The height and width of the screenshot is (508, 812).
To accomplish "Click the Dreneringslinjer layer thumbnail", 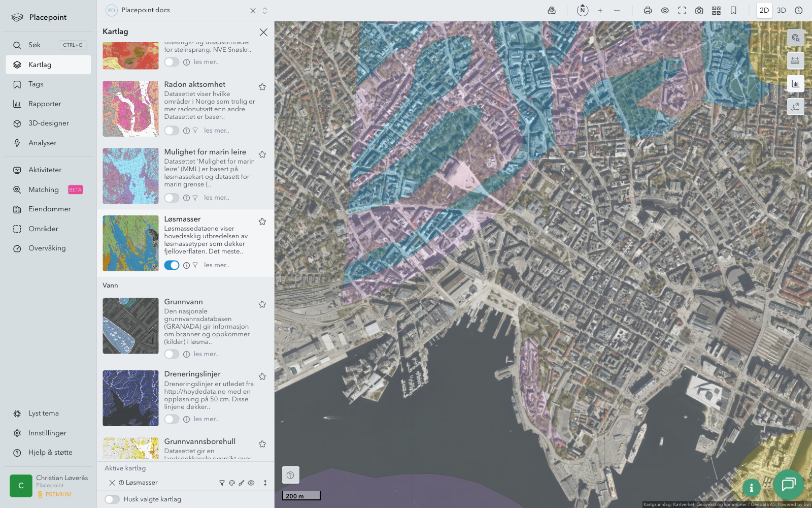I will click(130, 398).
